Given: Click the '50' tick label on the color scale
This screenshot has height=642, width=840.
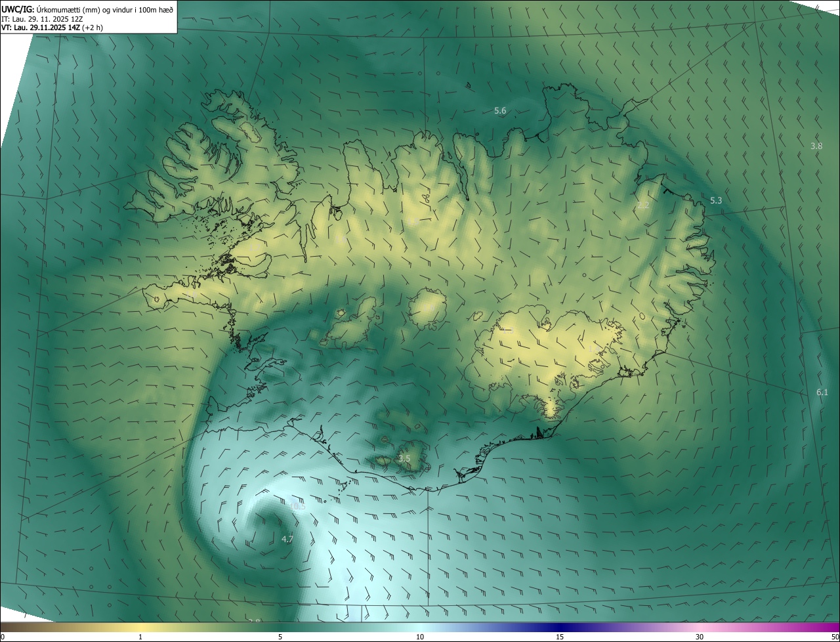Looking at the screenshot, I should [835, 637].
